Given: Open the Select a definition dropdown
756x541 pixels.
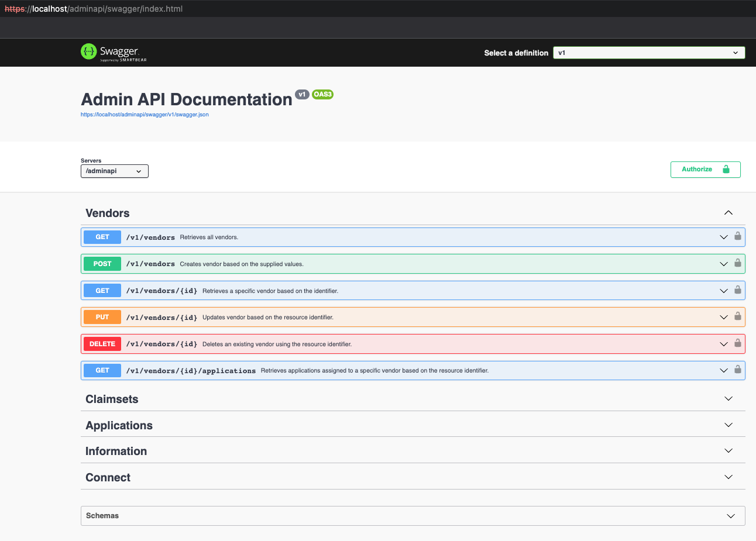Looking at the screenshot, I should click(649, 53).
